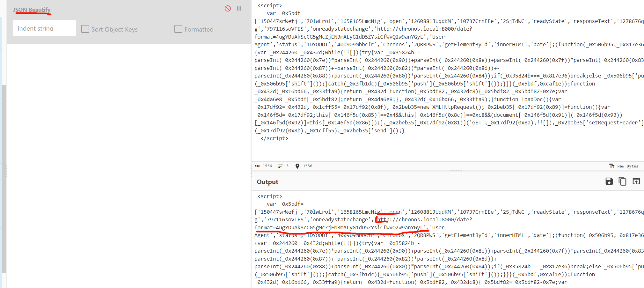
Task: Set breakpoint with the pause icon
Action: (239, 9)
